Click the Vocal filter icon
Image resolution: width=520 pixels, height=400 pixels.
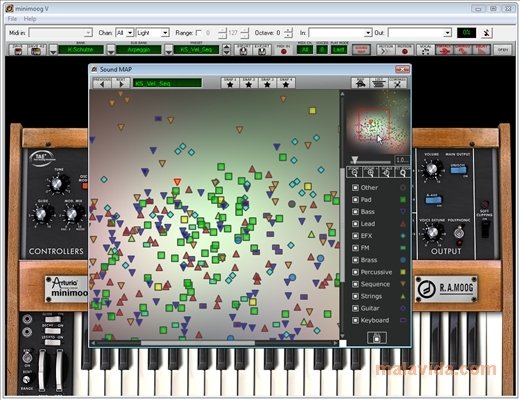425,51
